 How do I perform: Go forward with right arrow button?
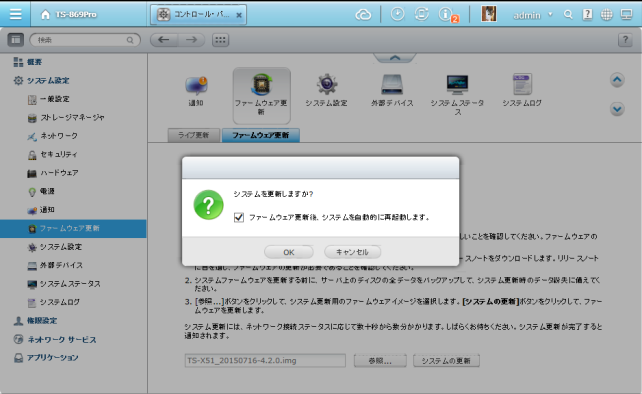point(191,40)
